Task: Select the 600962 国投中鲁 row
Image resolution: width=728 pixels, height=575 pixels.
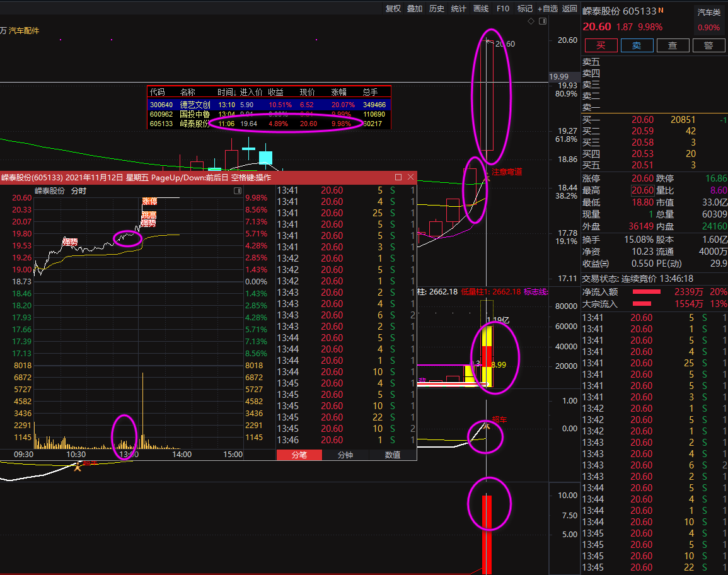Action: pyautogui.click(x=269, y=114)
